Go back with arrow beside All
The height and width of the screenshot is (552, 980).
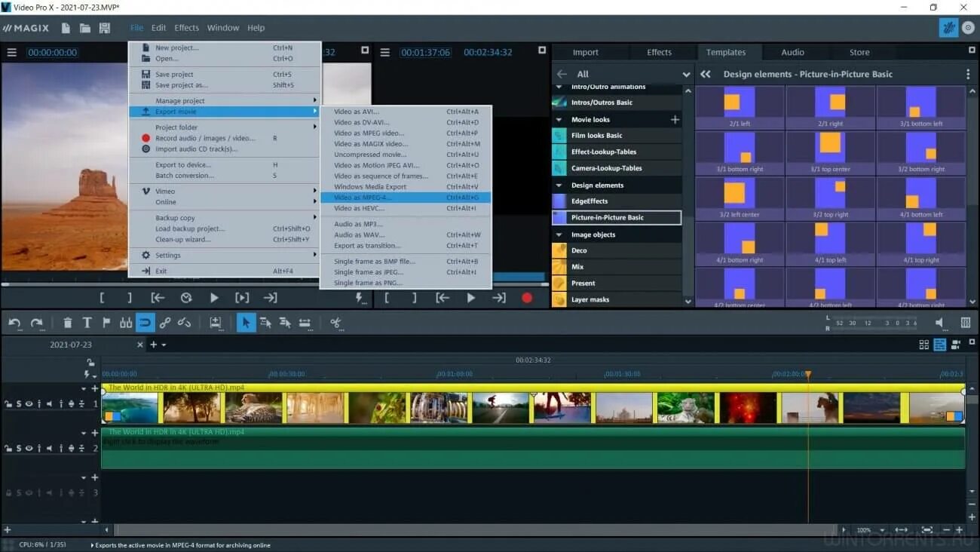point(562,74)
